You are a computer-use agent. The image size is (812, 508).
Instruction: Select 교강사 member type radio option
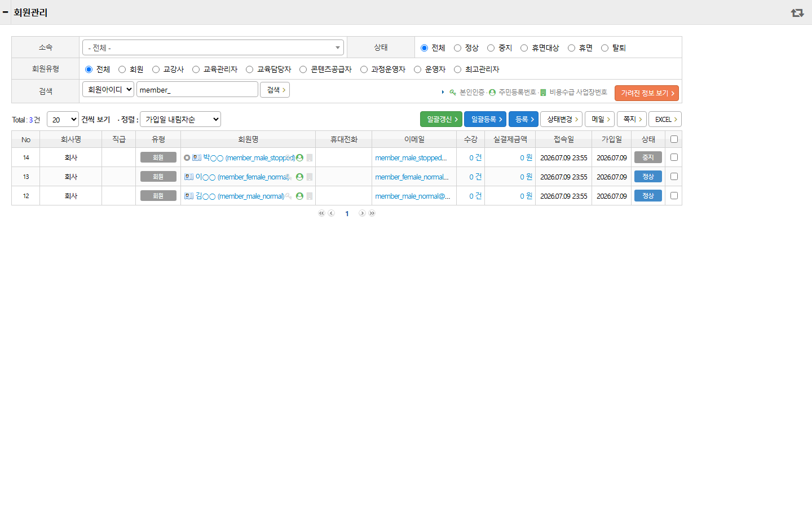pyautogui.click(x=156, y=69)
